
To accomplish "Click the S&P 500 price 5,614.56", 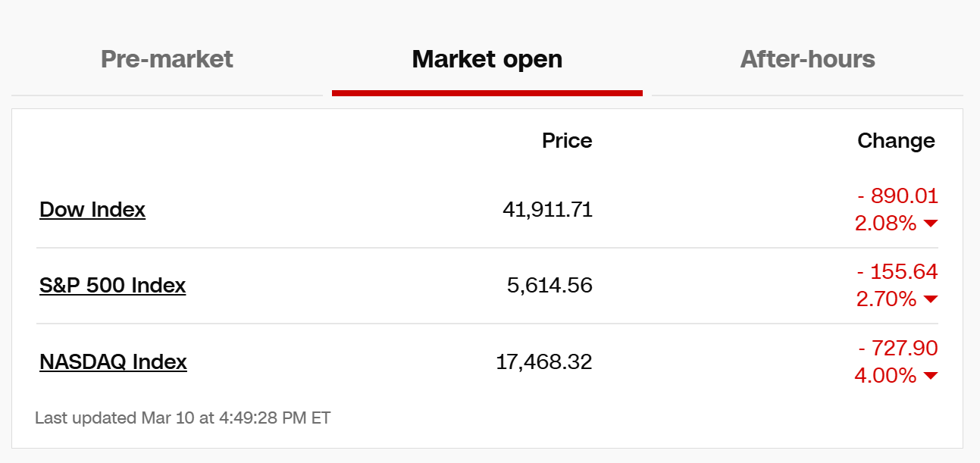I will coord(549,285).
